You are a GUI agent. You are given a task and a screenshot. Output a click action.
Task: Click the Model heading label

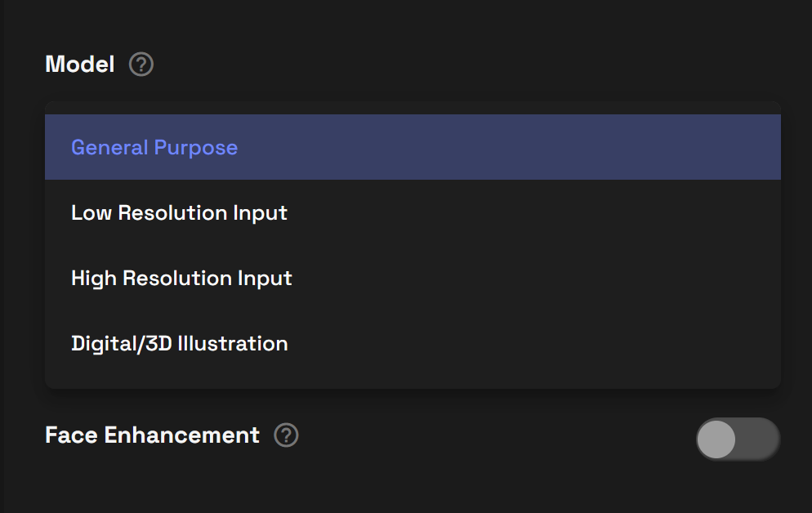(80, 65)
